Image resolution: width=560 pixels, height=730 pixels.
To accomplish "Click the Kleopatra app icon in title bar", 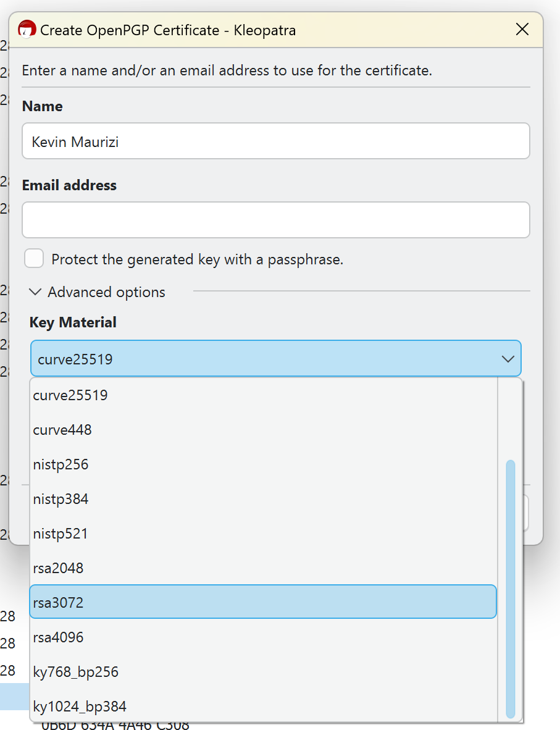I will pyautogui.click(x=27, y=29).
